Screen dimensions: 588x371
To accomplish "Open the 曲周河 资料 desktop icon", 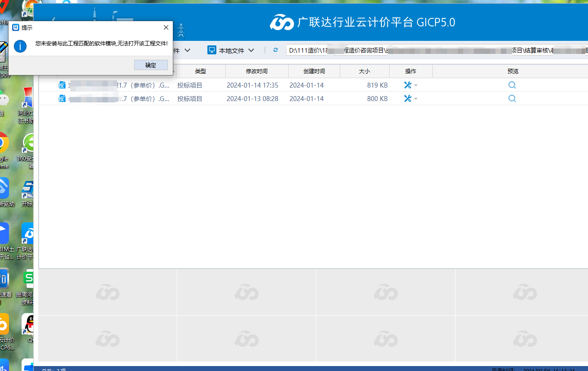I will 26,287.
